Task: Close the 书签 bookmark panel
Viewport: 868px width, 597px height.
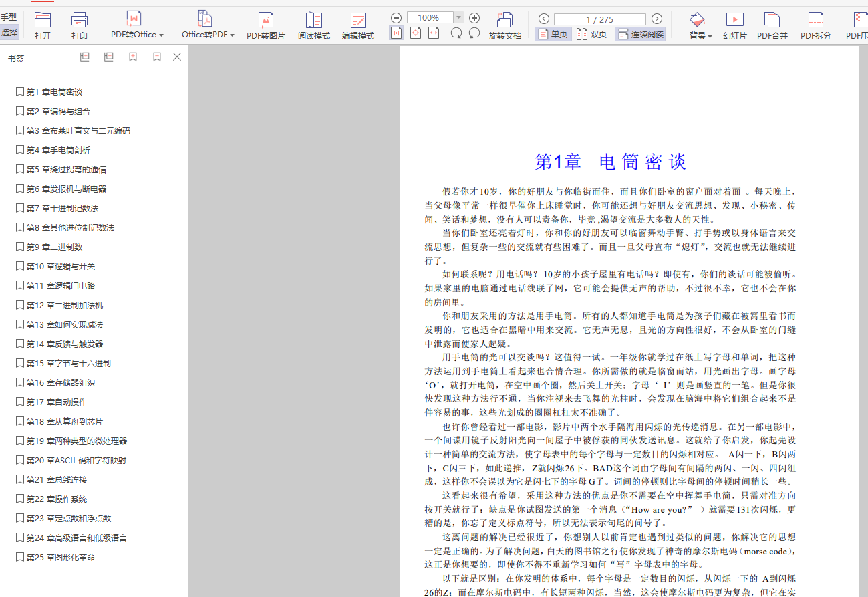Action: 177,57
